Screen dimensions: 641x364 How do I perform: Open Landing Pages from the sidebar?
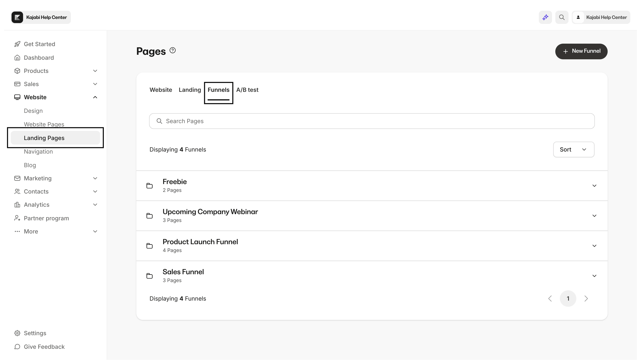click(x=44, y=138)
